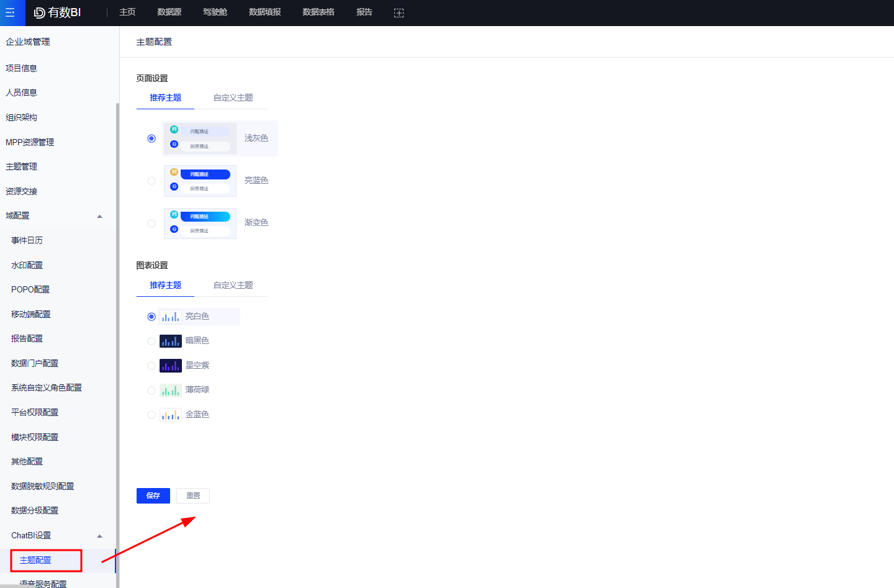
Task: Click the 金蓝色 chart theme icon
Action: coord(170,415)
